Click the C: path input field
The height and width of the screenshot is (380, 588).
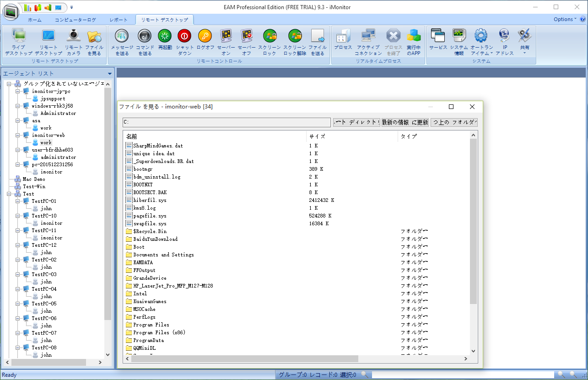pyautogui.click(x=227, y=122)
